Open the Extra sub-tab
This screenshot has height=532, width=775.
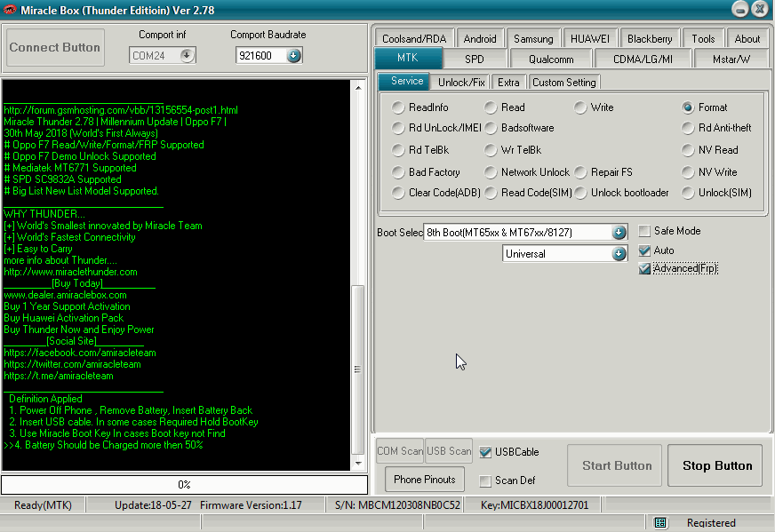[508, 83]
